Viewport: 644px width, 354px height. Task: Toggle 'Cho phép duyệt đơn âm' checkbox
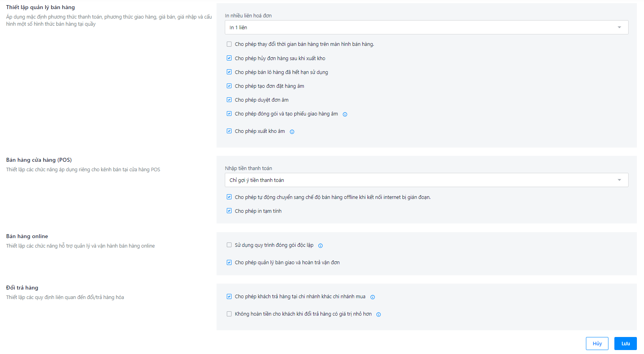pos(229,100)
